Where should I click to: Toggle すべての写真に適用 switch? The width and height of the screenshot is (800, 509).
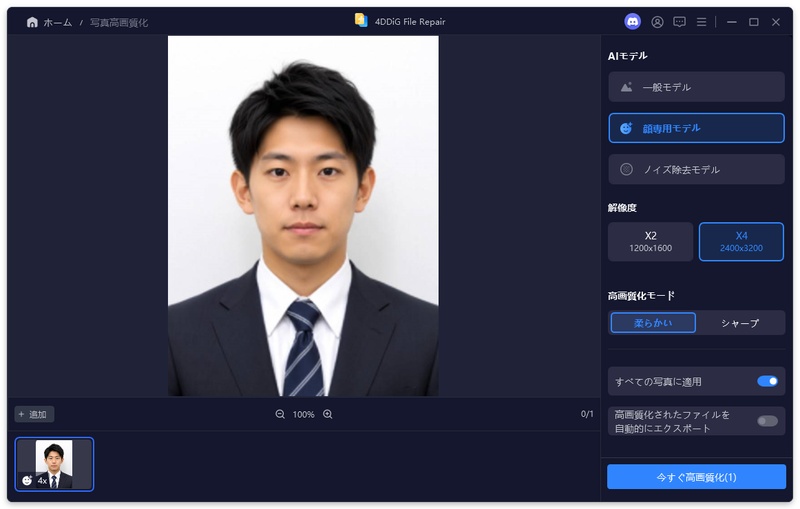767,381
